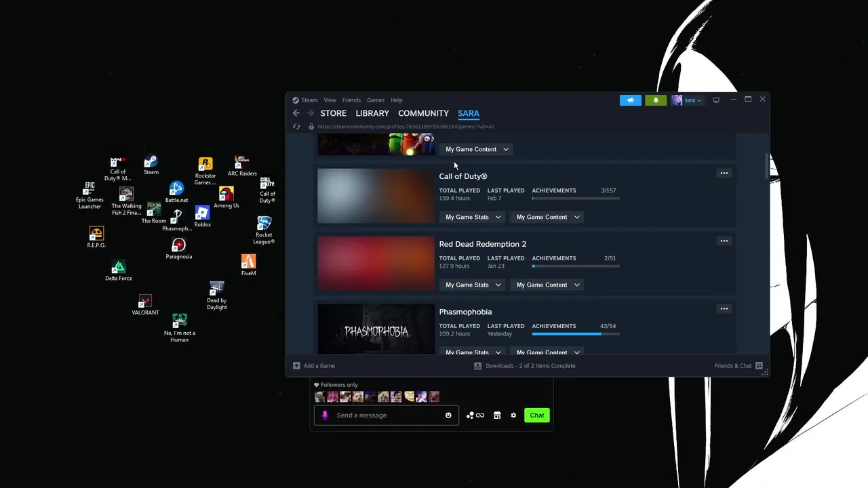868x488 pixels.
Task: Click Red Dead Redemption 2 achievements progress bar
Action: [x=576, y=266]
